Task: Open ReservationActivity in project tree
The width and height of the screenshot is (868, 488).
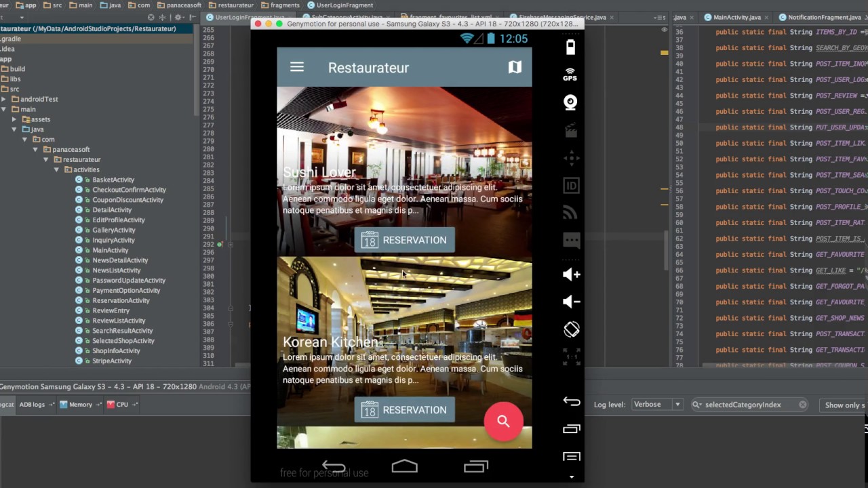Action: click(x=121, y=300)
